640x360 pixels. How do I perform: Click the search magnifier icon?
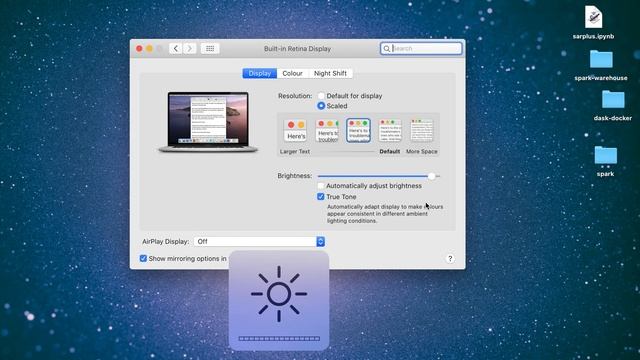(387, 49)
